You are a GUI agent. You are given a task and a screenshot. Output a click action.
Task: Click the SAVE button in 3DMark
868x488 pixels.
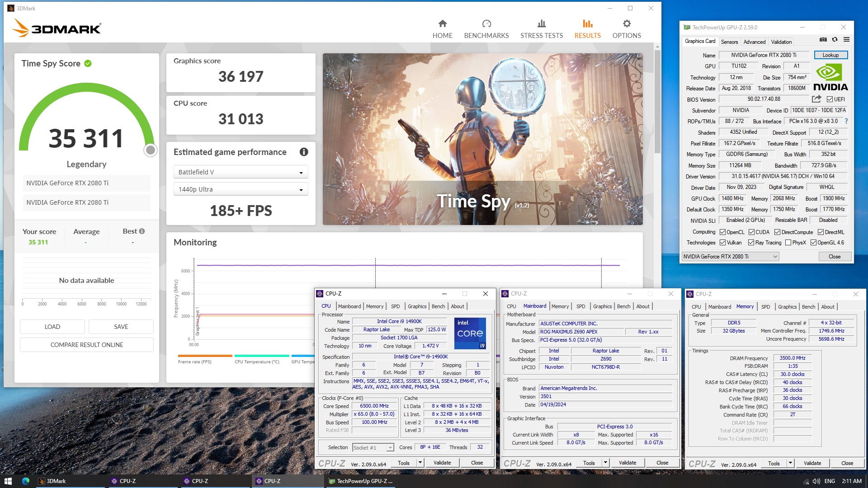(x=121, y=327)
